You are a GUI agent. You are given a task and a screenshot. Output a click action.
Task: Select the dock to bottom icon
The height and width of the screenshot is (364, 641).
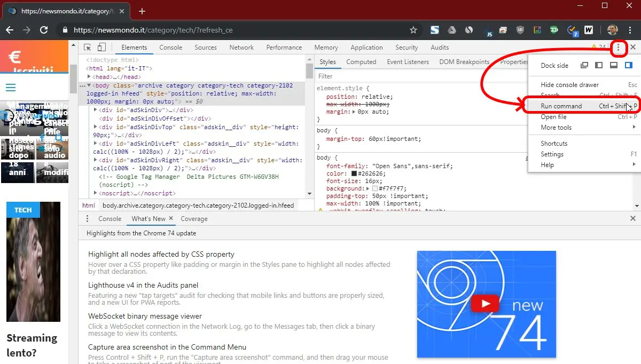pos(614,66)
